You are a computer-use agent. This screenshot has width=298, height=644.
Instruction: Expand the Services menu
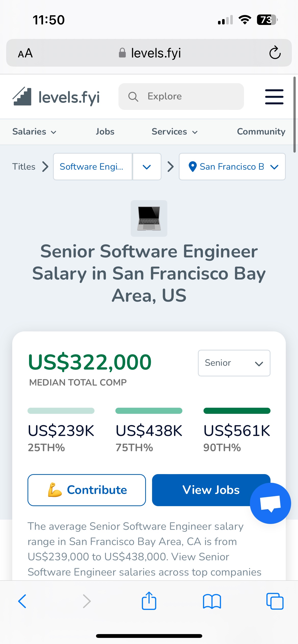(x=174, y=132)
